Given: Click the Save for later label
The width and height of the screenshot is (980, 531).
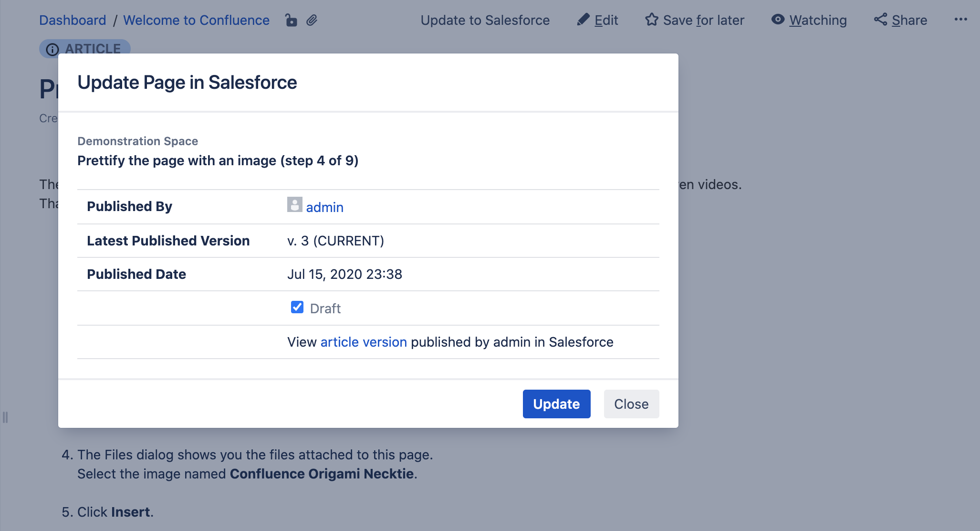Looking at the screenshot, I should coord(703,20).
